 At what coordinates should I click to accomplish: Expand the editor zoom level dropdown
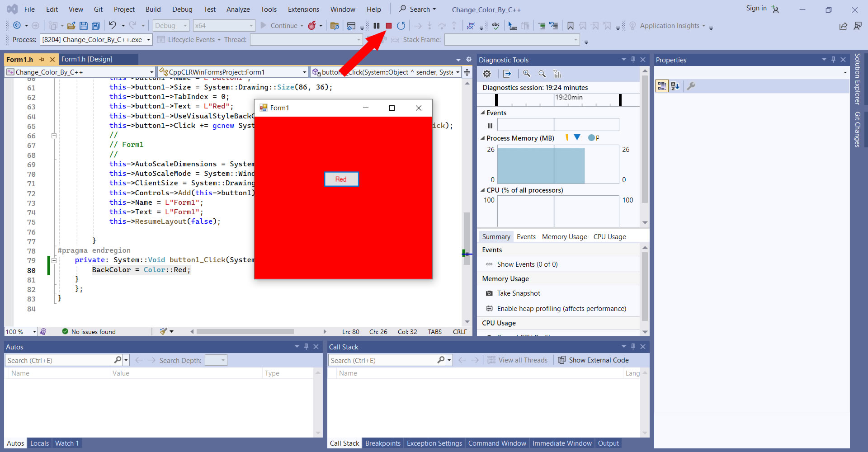point(34,332)
